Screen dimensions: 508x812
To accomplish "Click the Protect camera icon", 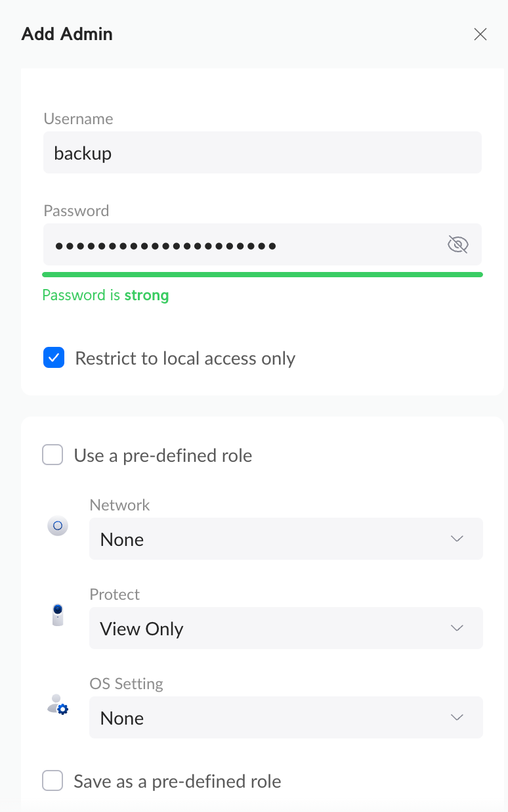I will [58, 615].
